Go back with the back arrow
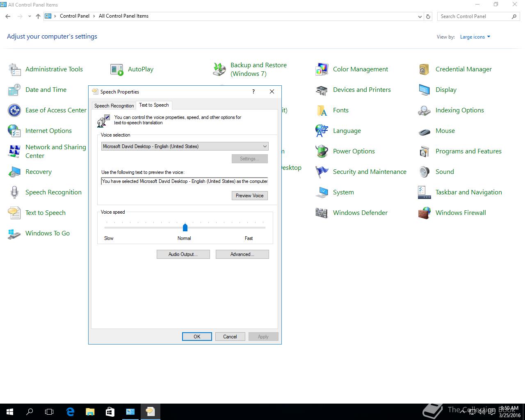The image size is (525, 420). click(x=8, y=16)
